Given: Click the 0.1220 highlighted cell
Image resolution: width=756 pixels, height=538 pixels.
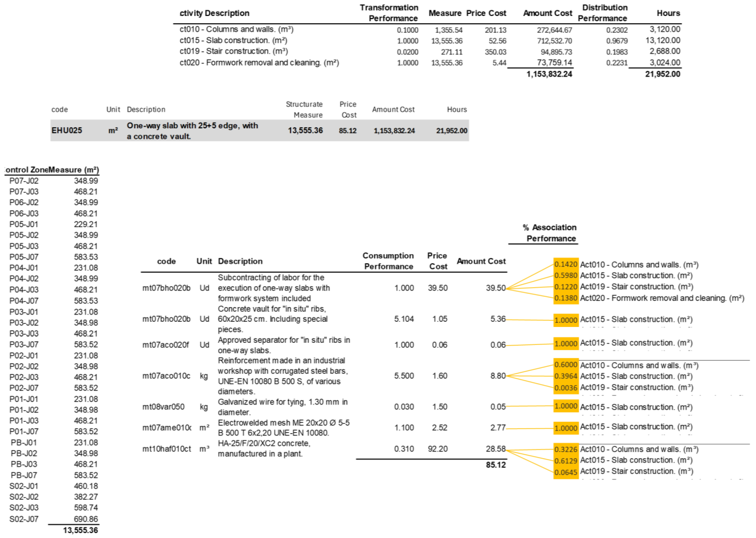Looking at the screenshot, I should [x=566, y=287].
